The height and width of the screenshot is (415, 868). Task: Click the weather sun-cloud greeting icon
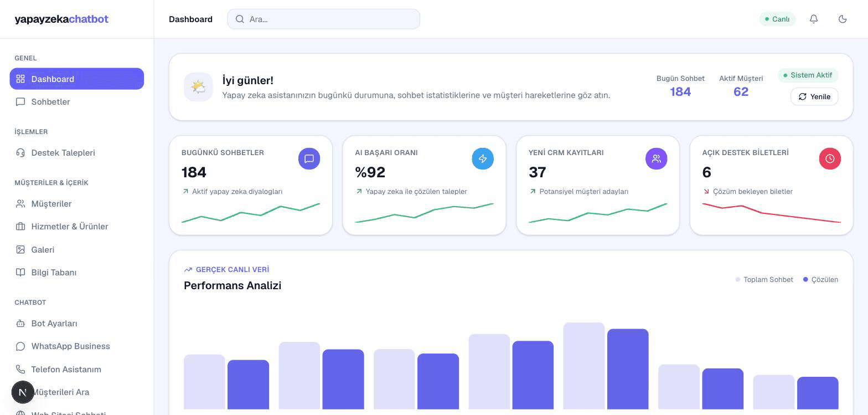pyautogui.click(x=198, y=87)
